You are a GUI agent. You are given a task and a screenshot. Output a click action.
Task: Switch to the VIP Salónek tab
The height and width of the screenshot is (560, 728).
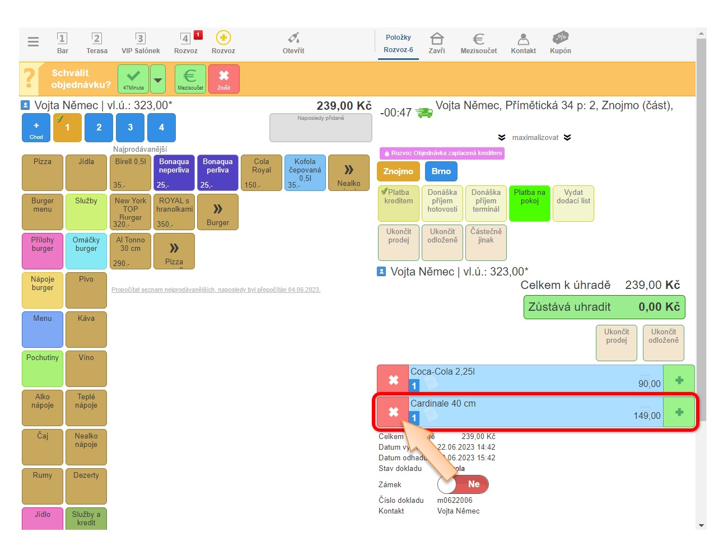[x=141, y=43]
